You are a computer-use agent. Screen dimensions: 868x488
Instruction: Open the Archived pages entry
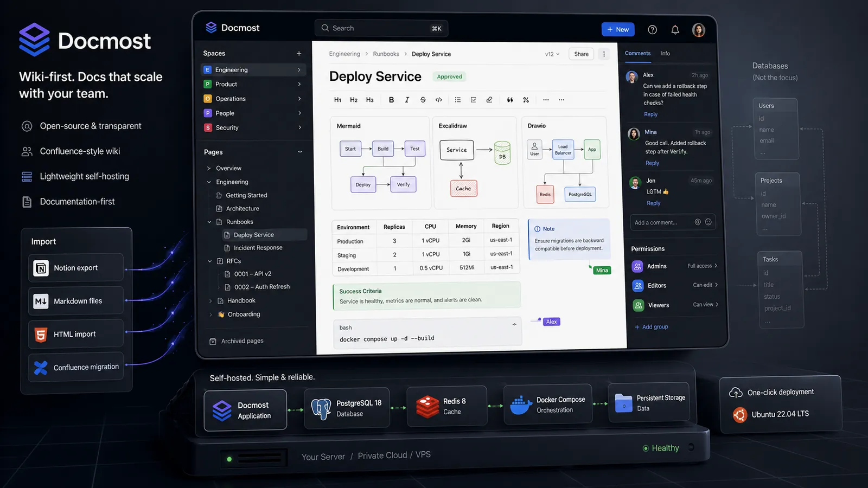[237, 341]
